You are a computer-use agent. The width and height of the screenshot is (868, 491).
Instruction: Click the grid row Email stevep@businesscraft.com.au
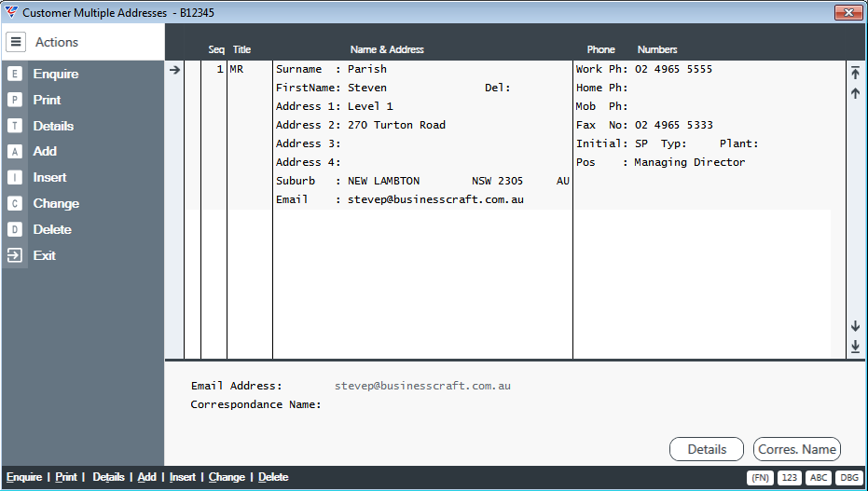point(435,199)
